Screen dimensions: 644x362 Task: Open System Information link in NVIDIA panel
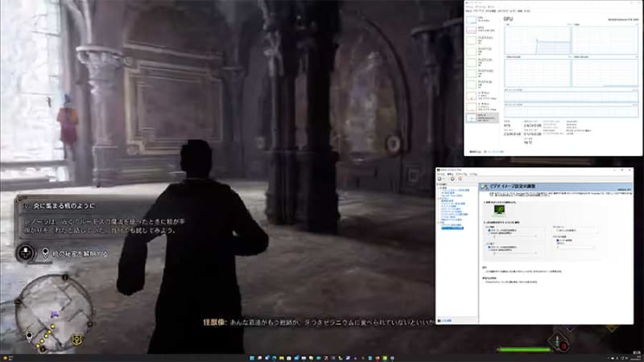point(446,320)
